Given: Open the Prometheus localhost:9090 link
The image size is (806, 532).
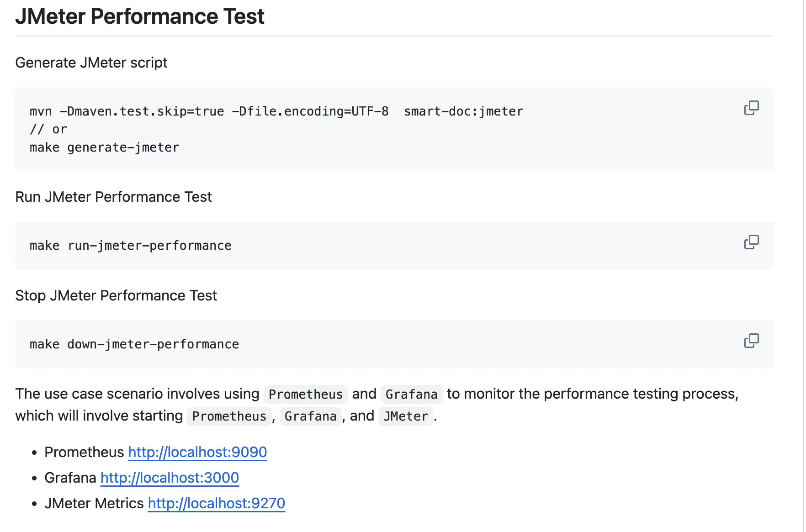Looking at the screenshot, I should pos(197,452).
